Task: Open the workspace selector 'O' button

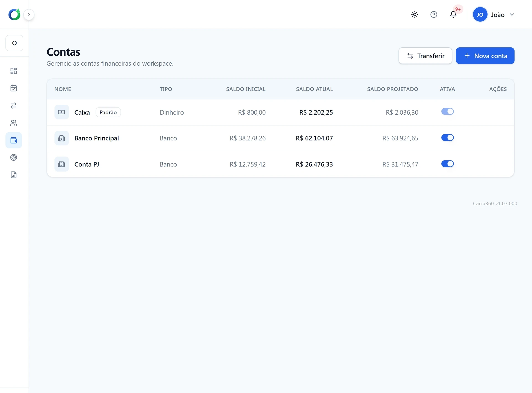Action: click(x=14, y=43)
